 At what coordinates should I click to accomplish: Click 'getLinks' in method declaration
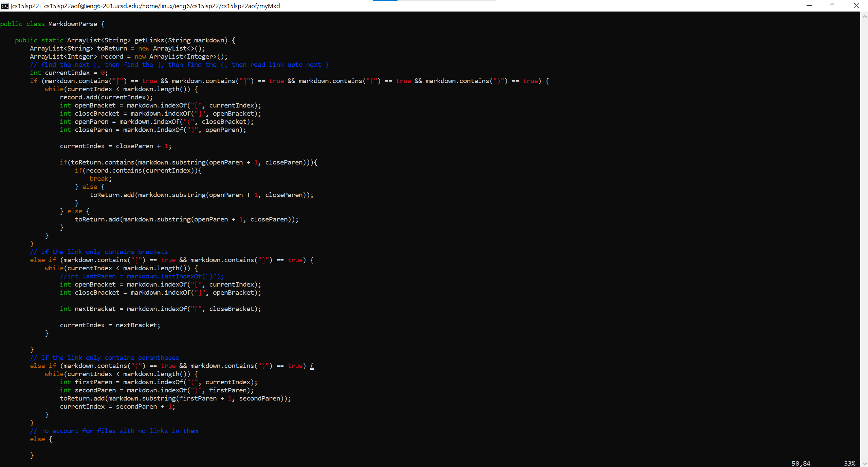pyautogui.click(x=149, y=40)
